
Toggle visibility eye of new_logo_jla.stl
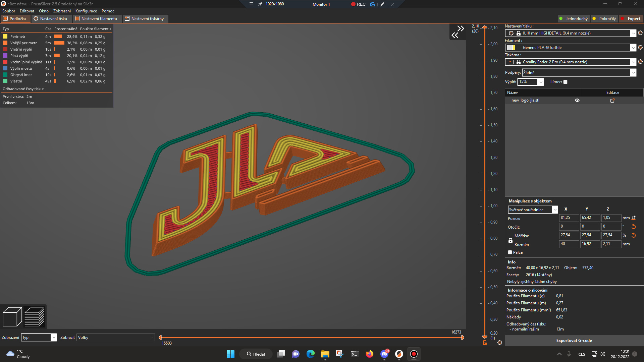tap(577, 100)
